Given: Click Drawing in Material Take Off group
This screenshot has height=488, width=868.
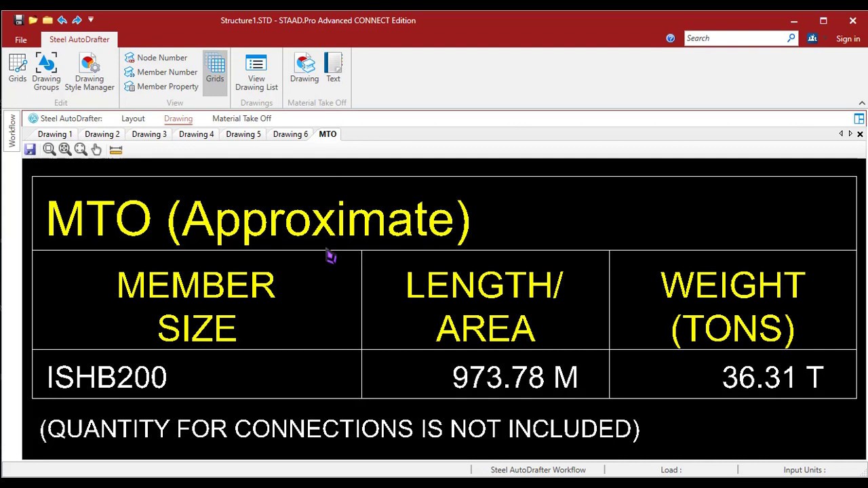Looking at the screenshot, I should [x=304, y=68].
